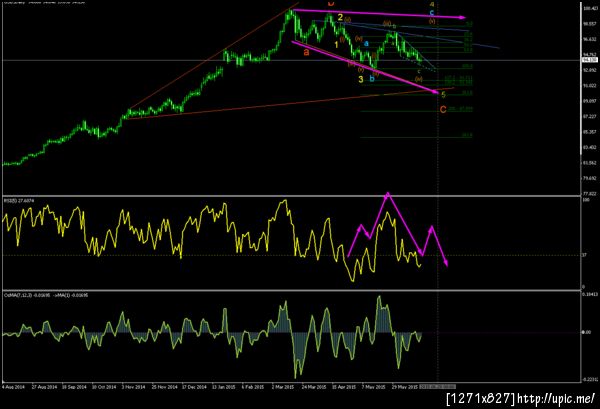This screenshot has width=600, height=409.
Task: Select the large orange wave label 'C'
Action: click(x=443, y=110)
